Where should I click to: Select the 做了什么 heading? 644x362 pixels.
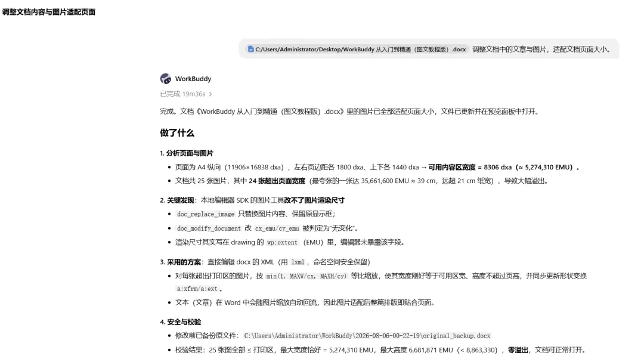pyautogui.click(x=177, y=133)
